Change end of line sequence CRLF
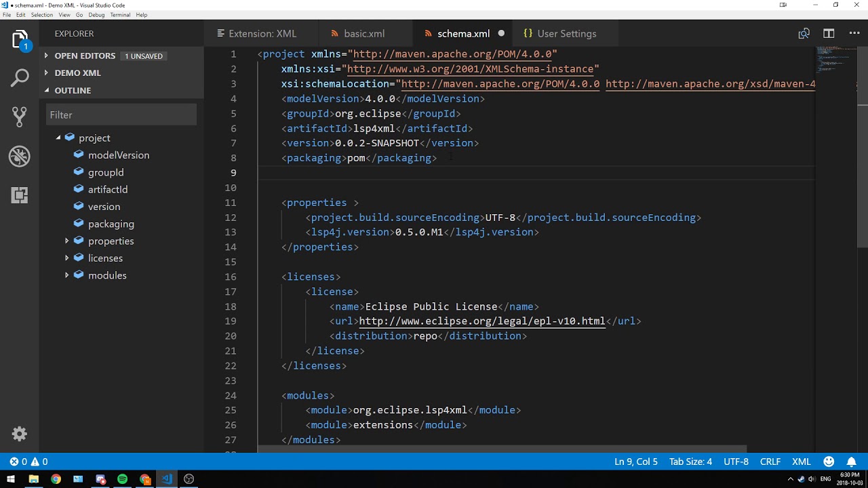The height and width of the screenshot is (488, 868). pos(770,462)
